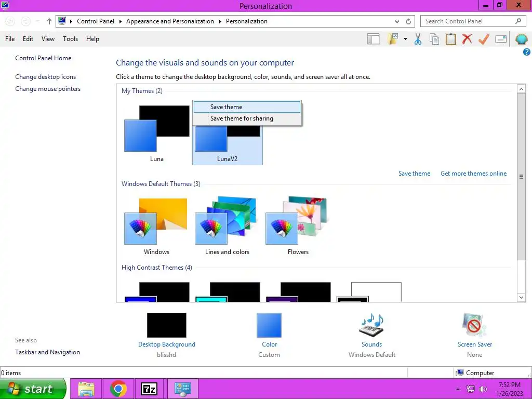
Task: Expand the first breadcrumb arrow before Control Panel
Action: click(71, 21)
